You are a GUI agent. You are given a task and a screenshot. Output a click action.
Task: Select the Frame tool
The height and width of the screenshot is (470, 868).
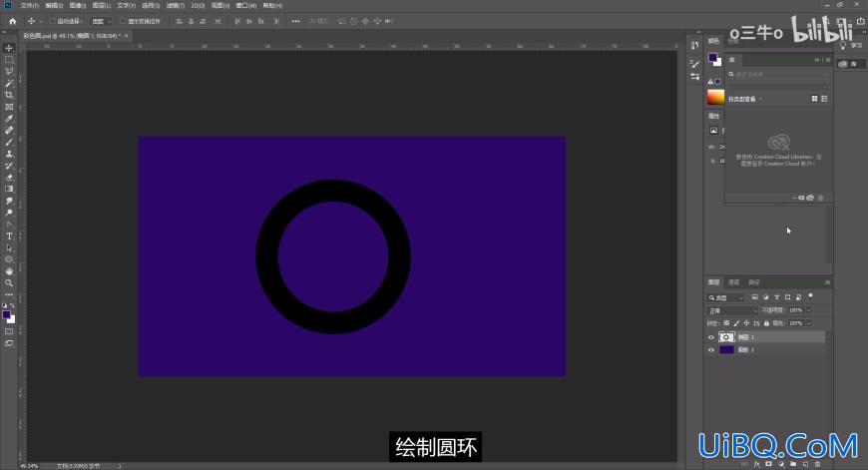click(x=9, y=107)
